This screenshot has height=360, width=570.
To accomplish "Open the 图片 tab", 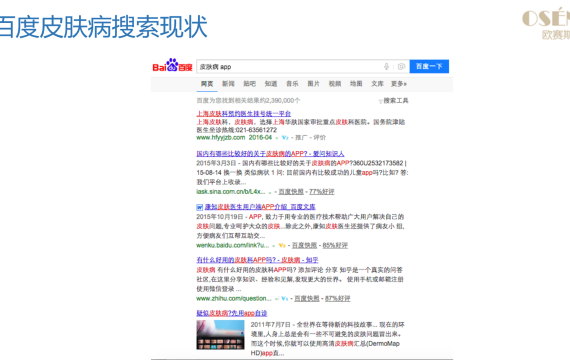I will 313,84.
